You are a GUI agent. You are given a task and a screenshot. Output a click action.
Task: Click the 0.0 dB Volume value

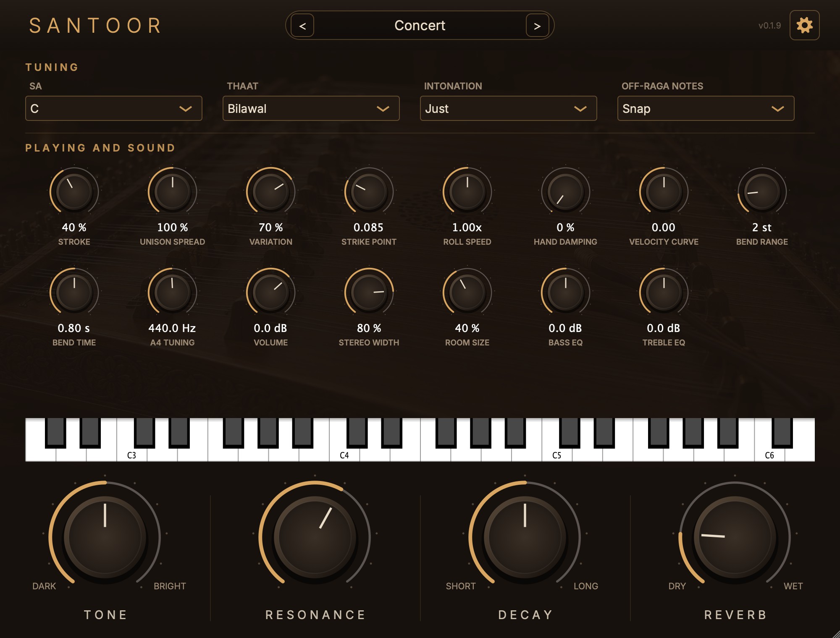(x=270, y=328)
